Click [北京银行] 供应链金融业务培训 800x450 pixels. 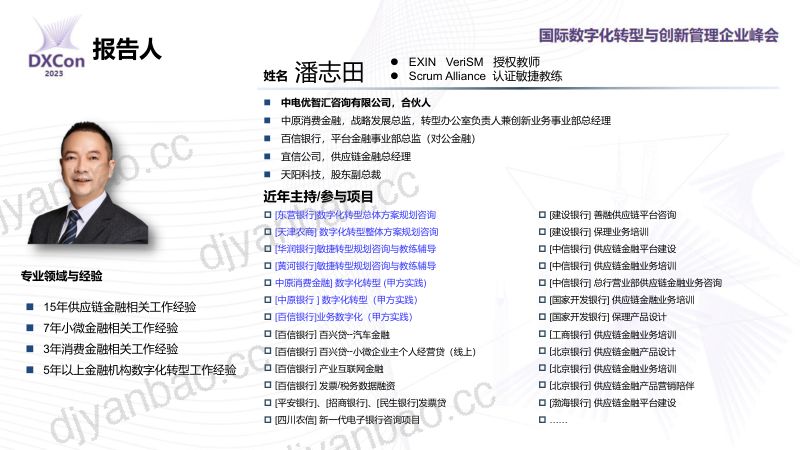coord(613,368)
